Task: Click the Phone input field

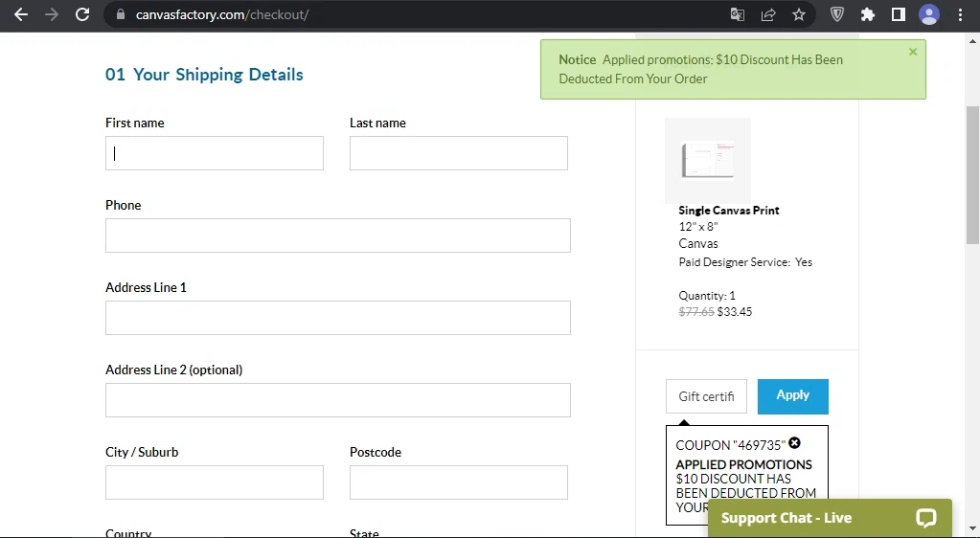Action: point(338,235)
